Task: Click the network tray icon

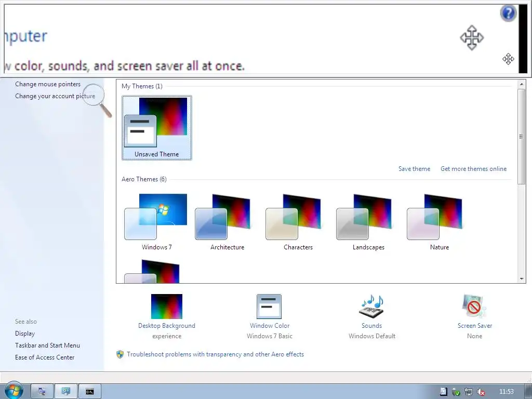Action: tap(469, 392)
